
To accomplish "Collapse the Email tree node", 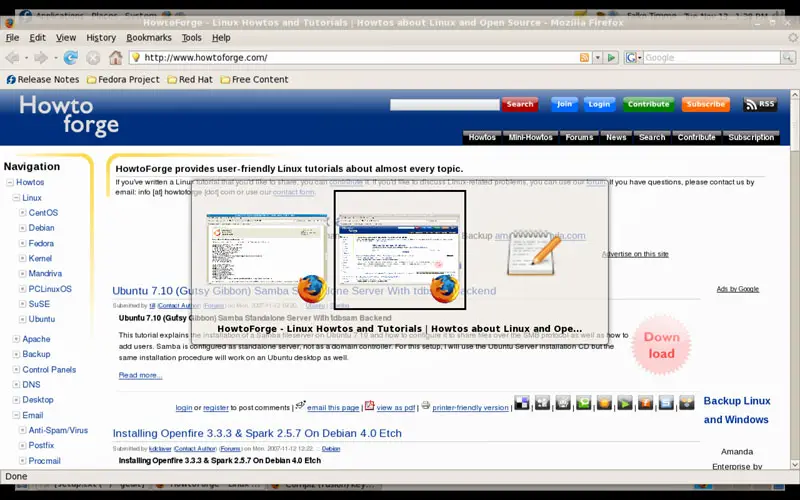I will [16, 415].
